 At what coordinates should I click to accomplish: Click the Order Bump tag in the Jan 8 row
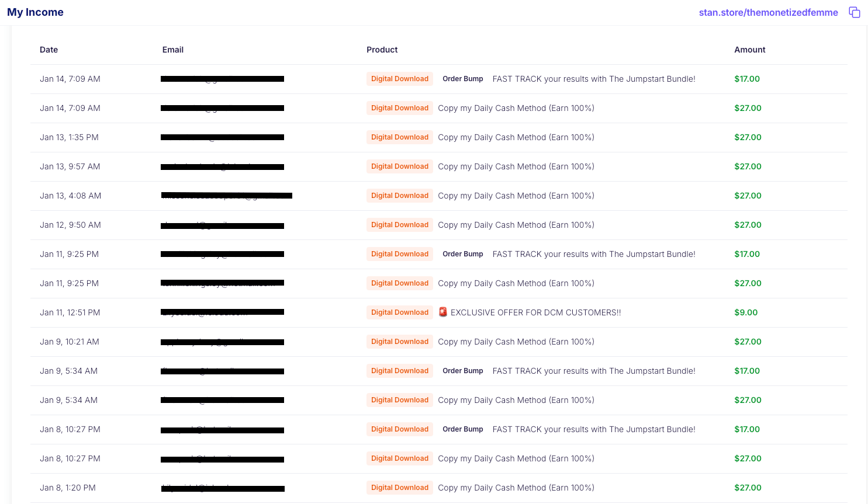(x=463, y=429)
